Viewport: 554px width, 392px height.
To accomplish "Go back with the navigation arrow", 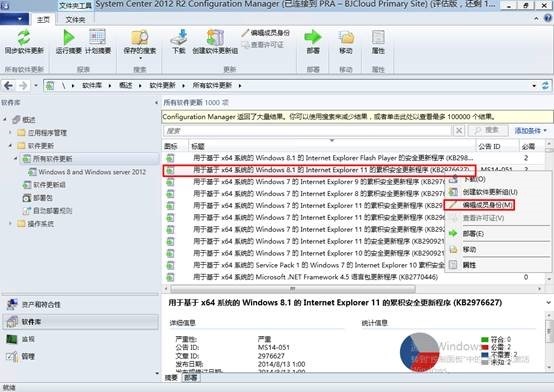I will 8,86.
